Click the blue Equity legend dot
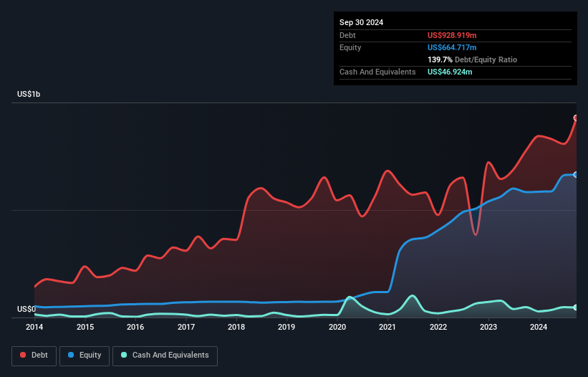Screen dimensions: 588x377 pos(71,355)
